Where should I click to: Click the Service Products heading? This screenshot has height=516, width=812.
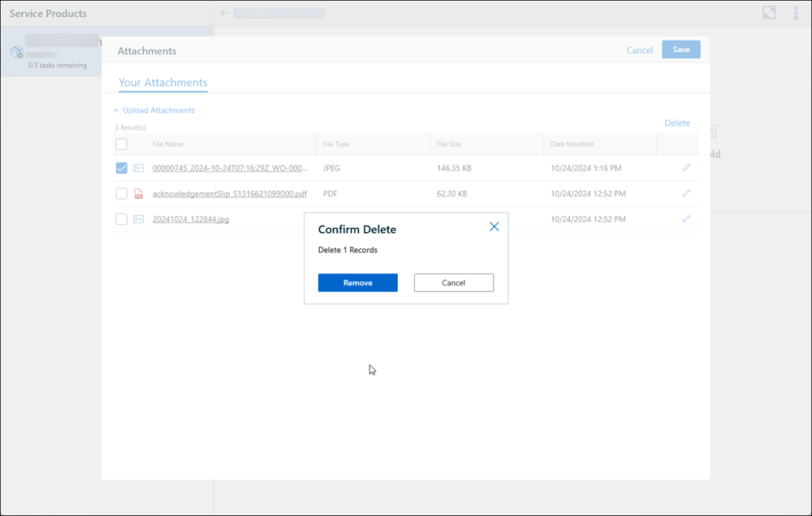coord(48,14)
